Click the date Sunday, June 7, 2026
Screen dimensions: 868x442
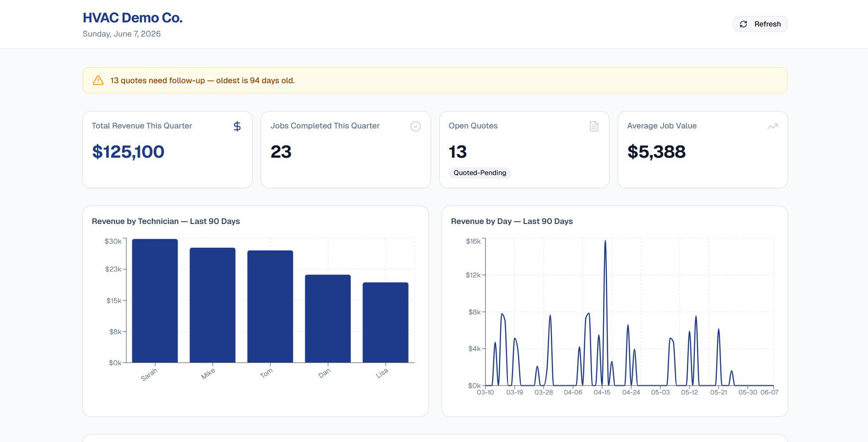tap(122, 34)
